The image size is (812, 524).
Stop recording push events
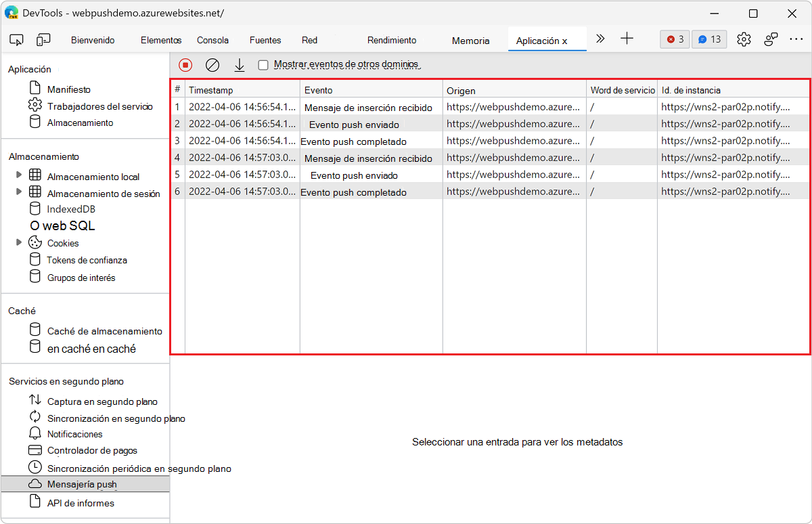pyautogui.click(x=185, y=65)
